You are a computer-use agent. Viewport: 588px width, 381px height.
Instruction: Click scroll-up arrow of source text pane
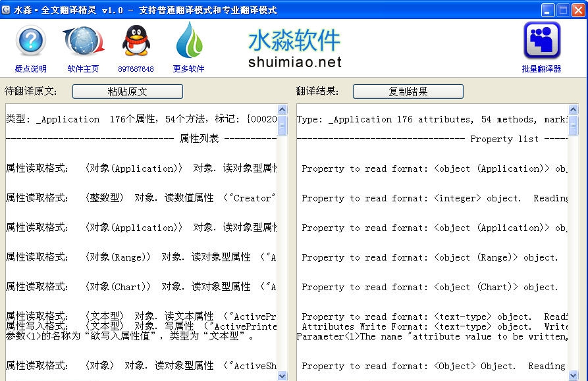point(282,109)
